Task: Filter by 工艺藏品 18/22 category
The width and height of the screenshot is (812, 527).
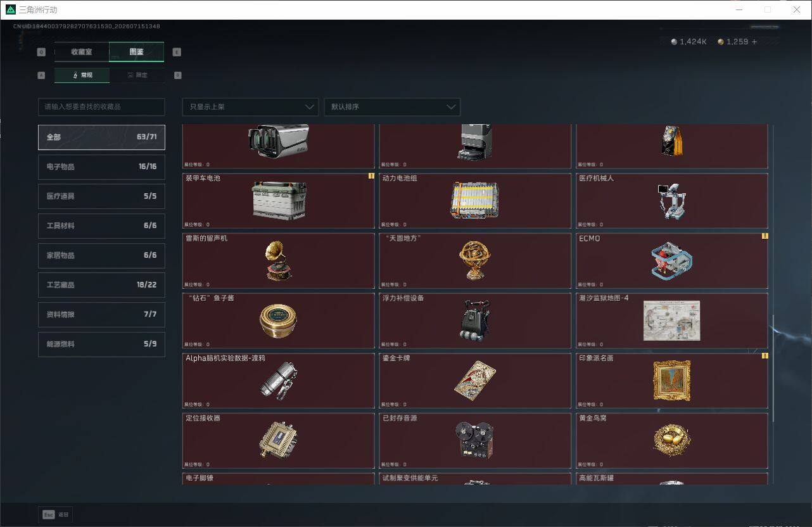Action: (101, 285)
